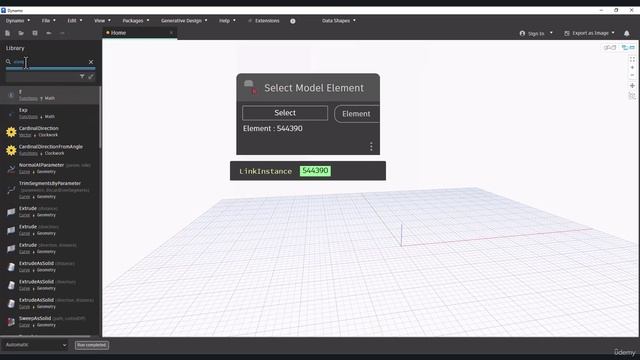Open the Generative Design menu
640x360 pixels.
(184, 20)
